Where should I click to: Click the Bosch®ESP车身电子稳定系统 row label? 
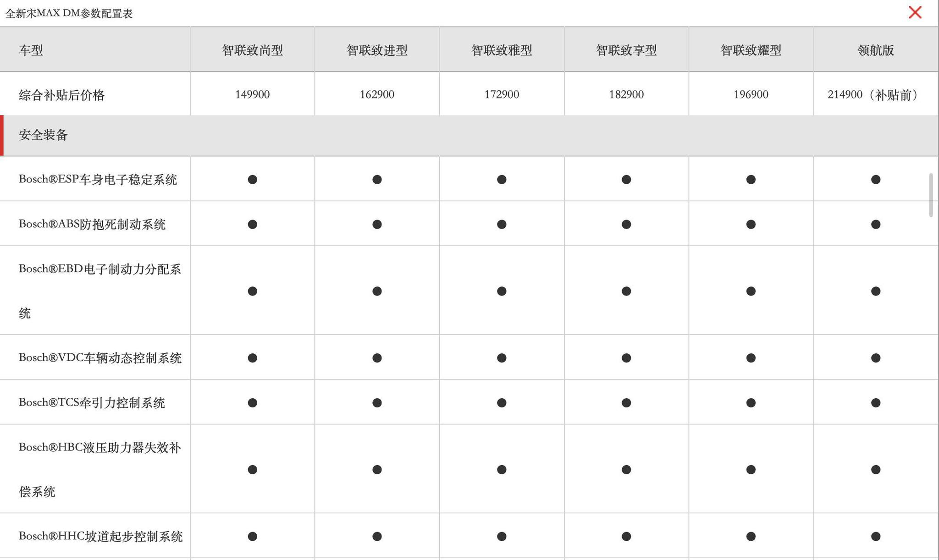pos(98,179)
